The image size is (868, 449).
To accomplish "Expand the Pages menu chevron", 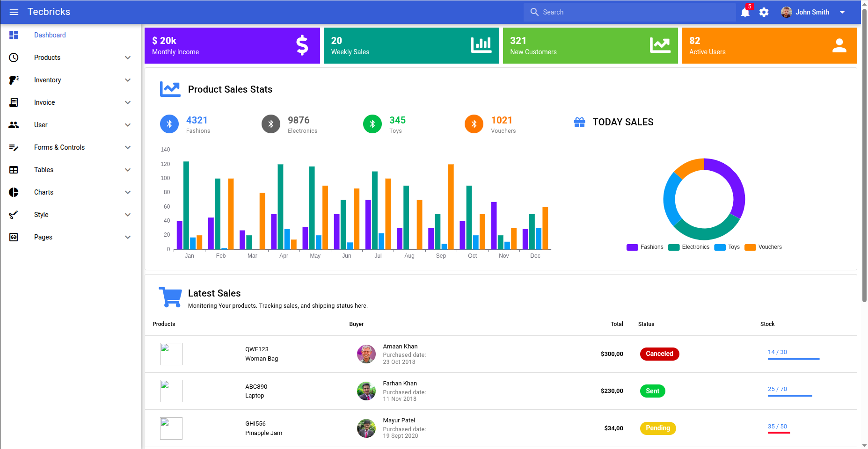I will pos(128,237).
